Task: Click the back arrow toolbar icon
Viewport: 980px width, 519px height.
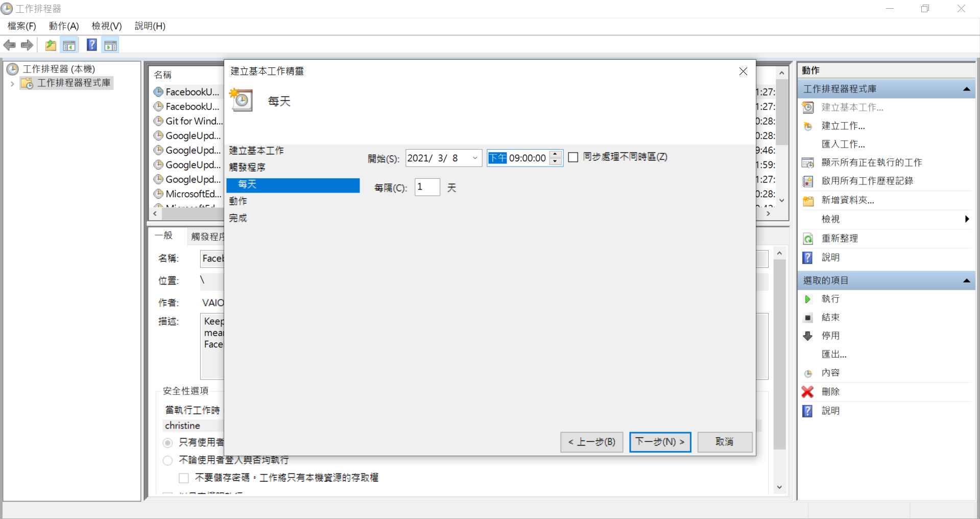Action: [x=9, y=45]
